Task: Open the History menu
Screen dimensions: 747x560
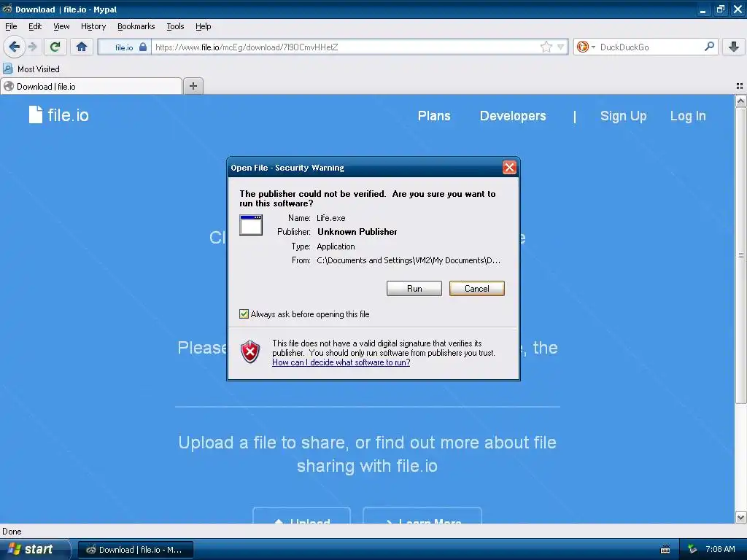Action: (93, 26)
